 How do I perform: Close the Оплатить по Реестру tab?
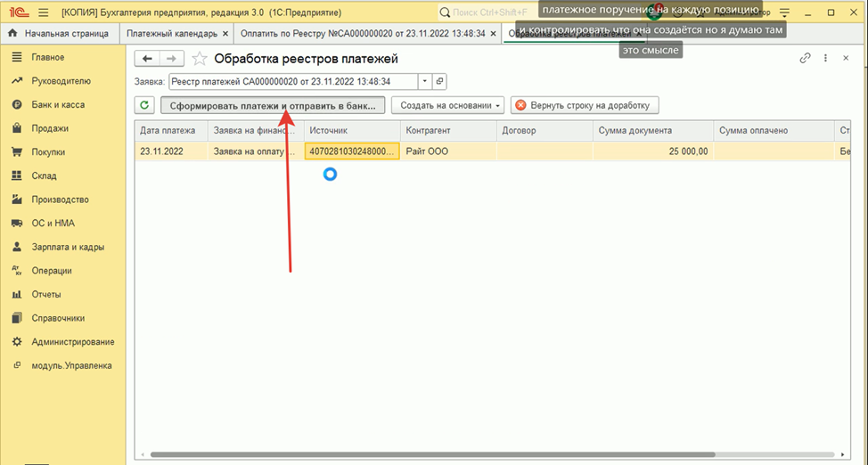[x=493, y=34]
